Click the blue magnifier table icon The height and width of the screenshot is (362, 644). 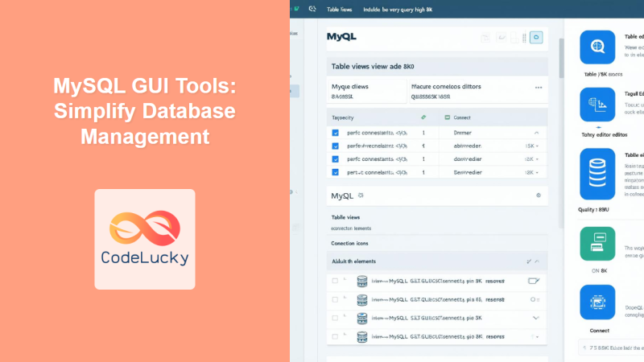[597, 47]
